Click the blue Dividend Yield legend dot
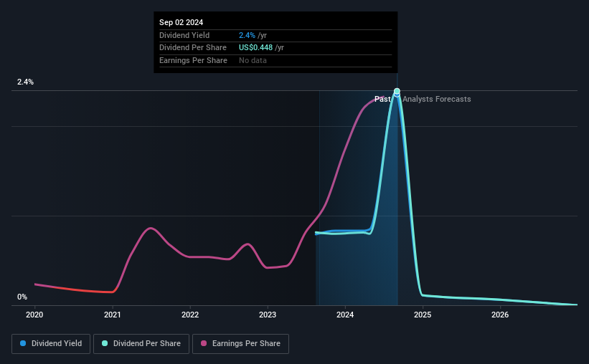The height and width of the screenshot is (364, 589). click(23, 343)
